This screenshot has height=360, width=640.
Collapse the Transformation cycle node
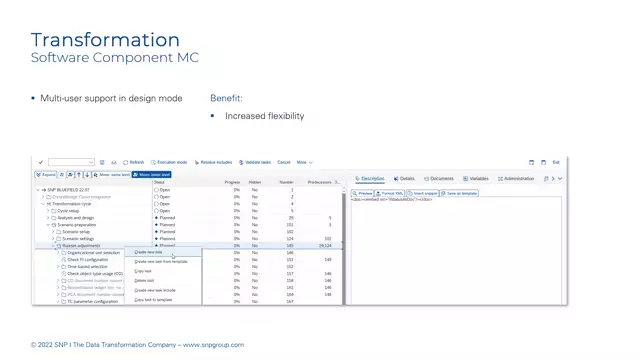(43, 204)
